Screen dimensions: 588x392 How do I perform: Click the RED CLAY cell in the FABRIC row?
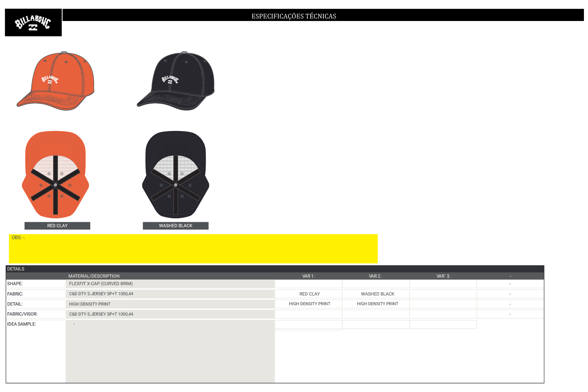pyautogui.click(x=309, y=294)
